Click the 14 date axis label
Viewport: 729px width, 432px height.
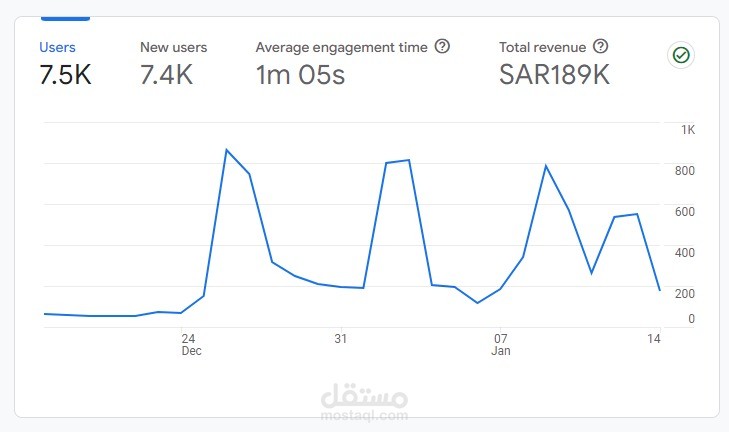(654, 339)
